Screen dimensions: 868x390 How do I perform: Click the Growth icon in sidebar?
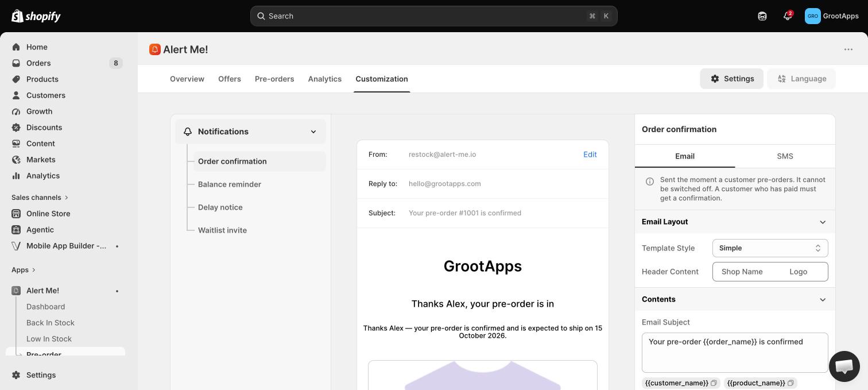(x=16, y=111)
